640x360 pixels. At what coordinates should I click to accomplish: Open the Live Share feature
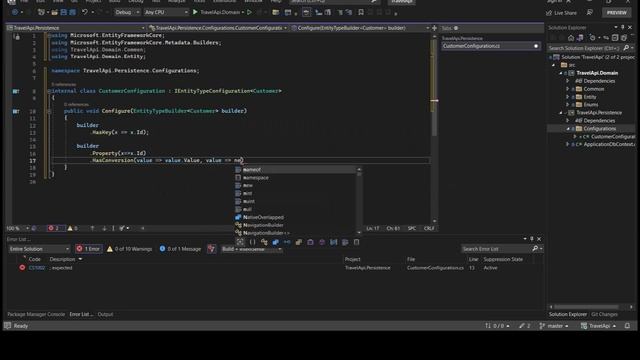click(562, 13)
